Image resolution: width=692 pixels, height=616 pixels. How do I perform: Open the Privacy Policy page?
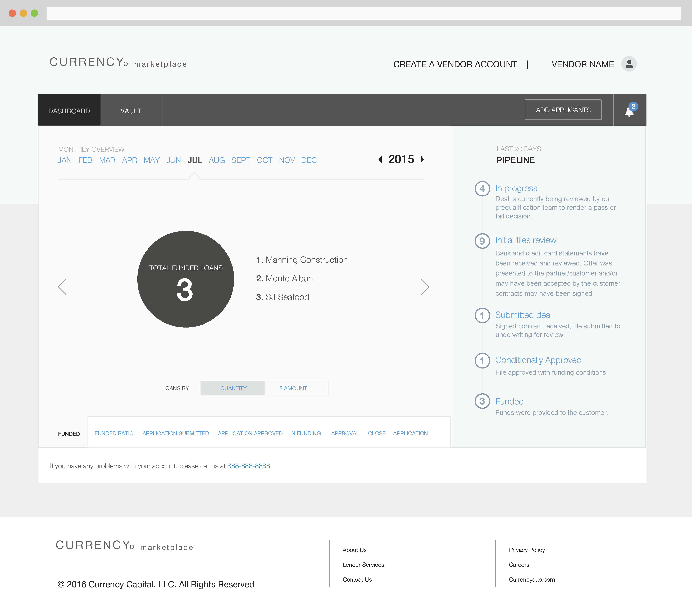(527, 550)
